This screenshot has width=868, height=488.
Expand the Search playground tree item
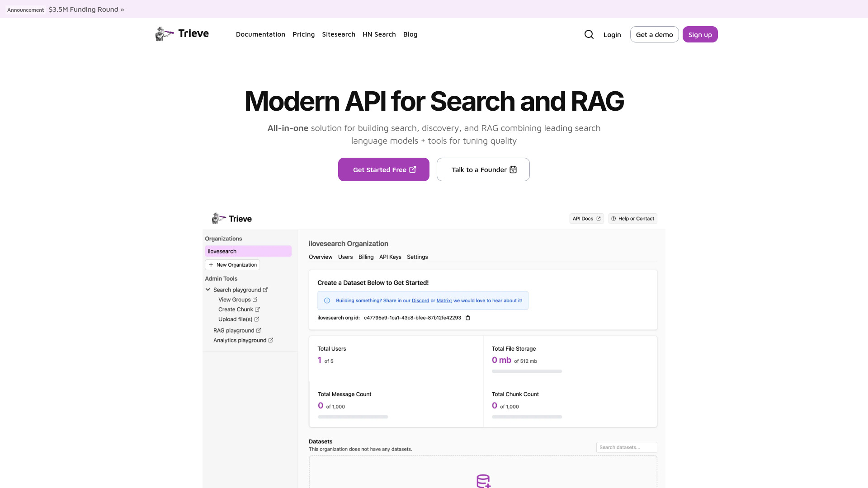[x=208, y=290]
